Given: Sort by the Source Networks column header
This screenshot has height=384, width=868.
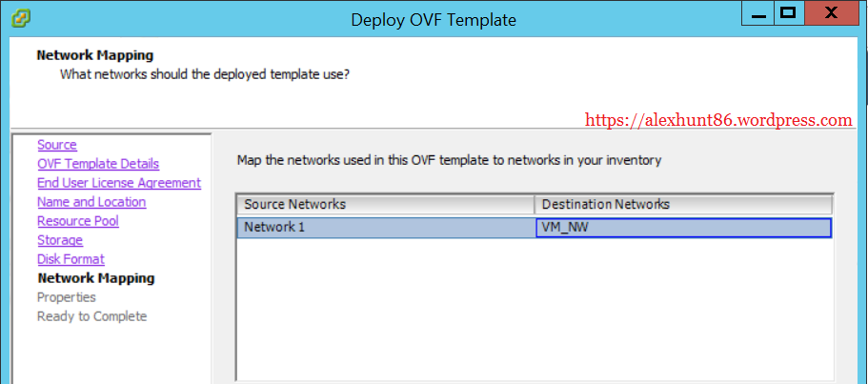Looking at the screenshot, I should (x=385, y=205).
